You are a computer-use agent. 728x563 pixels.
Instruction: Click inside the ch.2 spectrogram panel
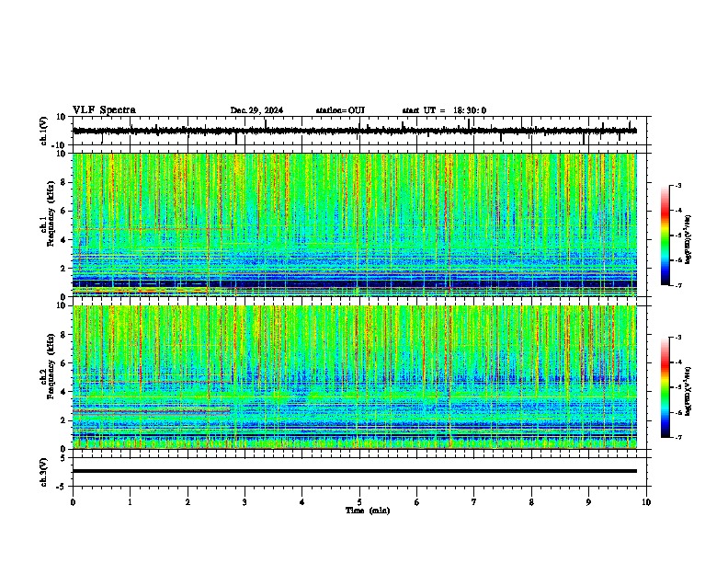[355, 377]
